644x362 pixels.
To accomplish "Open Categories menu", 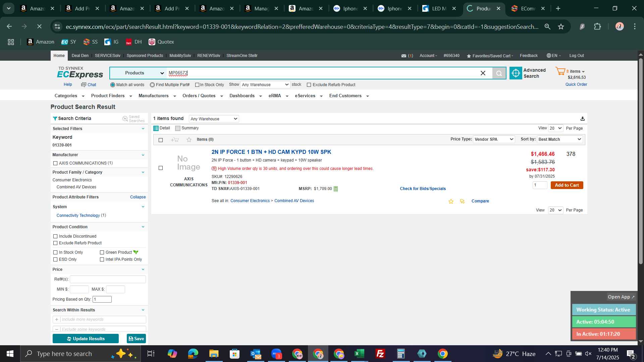I will (x=69, y=96).
